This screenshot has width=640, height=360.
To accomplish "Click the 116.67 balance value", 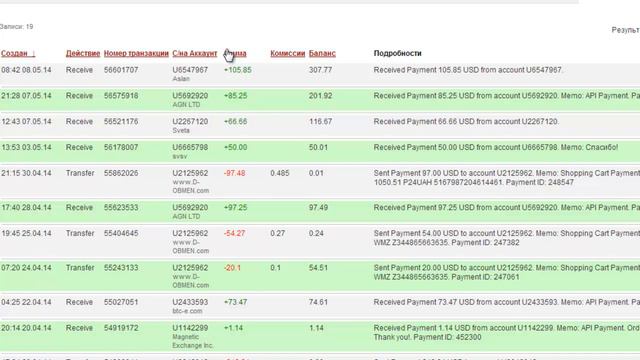I will coord(320,122).
